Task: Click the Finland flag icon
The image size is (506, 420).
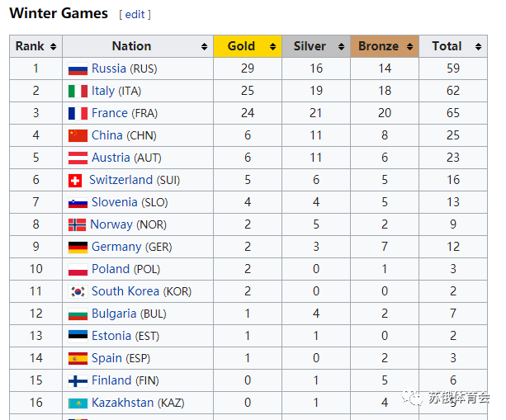Action: [78, 381]
